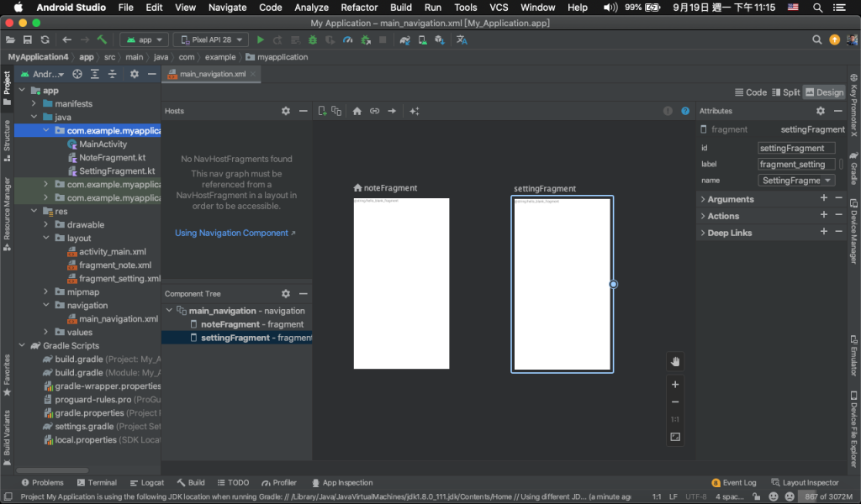Select settingFragment in Component Tree
This screenshot has height=504, width=861.
[237, 338]
